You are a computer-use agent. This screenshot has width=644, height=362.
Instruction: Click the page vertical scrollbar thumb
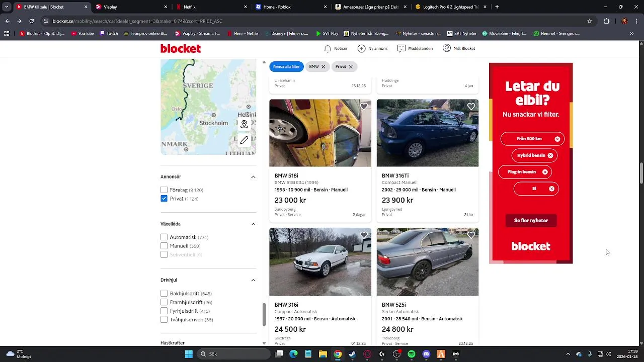641,174
